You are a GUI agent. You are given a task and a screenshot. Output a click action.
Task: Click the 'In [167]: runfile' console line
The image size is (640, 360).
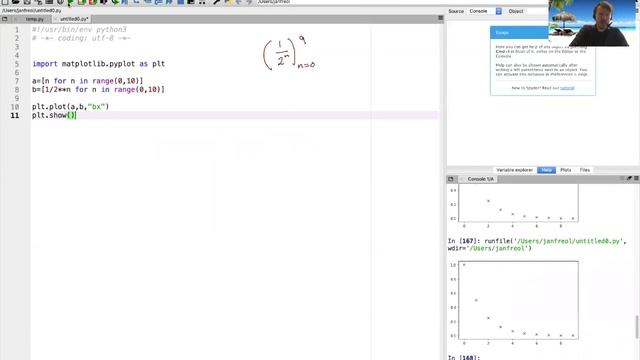[x=537, y=244]
